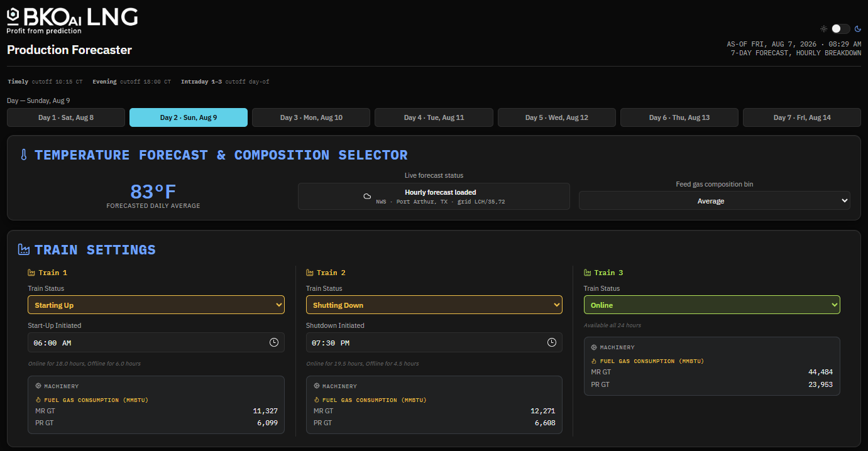The image size is (868, 451).
Task: Click the Available all 24 hours note
Action: (612, 325)
